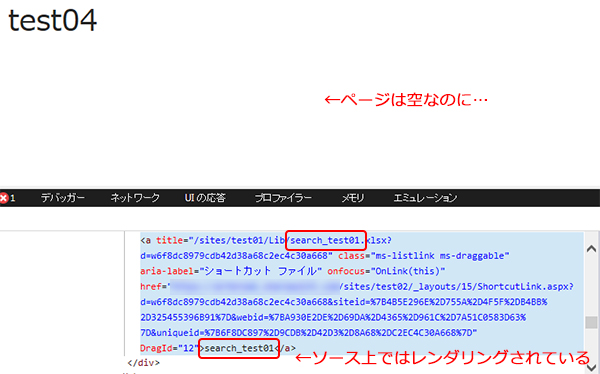Viewport: 600px width, 374px height.
Task: Click the line containing uniqueid=%7B6F8DC897
Action: [308, 333]
